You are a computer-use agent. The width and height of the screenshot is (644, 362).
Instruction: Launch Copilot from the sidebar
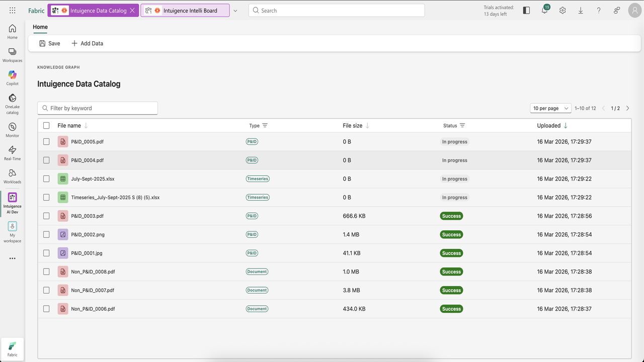click(13, 78)
